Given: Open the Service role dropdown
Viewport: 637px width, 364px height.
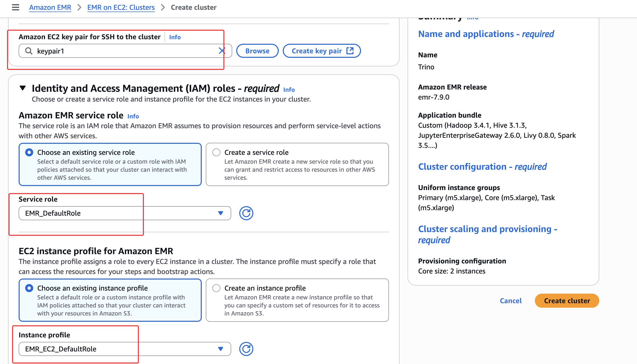Looking at the screenshot, I should 125,213.
